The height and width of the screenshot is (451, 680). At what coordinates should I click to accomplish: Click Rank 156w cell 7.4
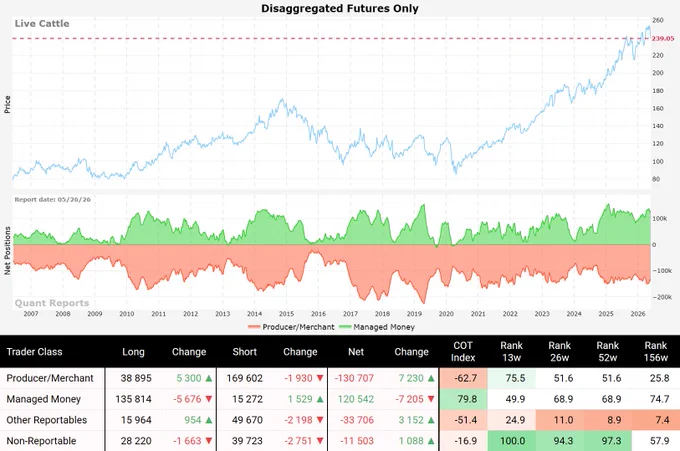pyautogui.click(x=656, y=420)
